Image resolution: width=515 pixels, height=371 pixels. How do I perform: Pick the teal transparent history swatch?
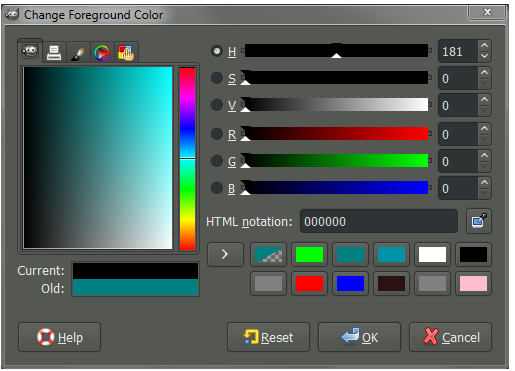point(268,255)
